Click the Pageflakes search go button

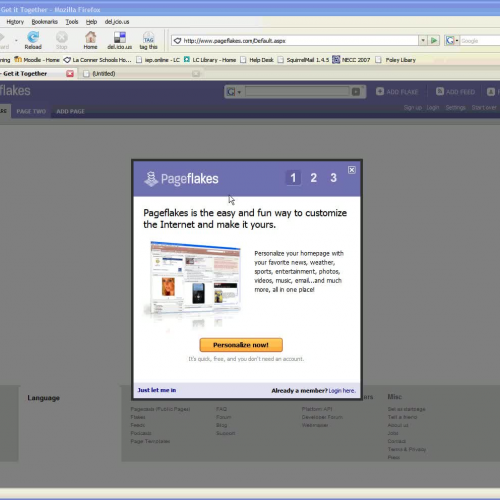(x=356, y=92)
